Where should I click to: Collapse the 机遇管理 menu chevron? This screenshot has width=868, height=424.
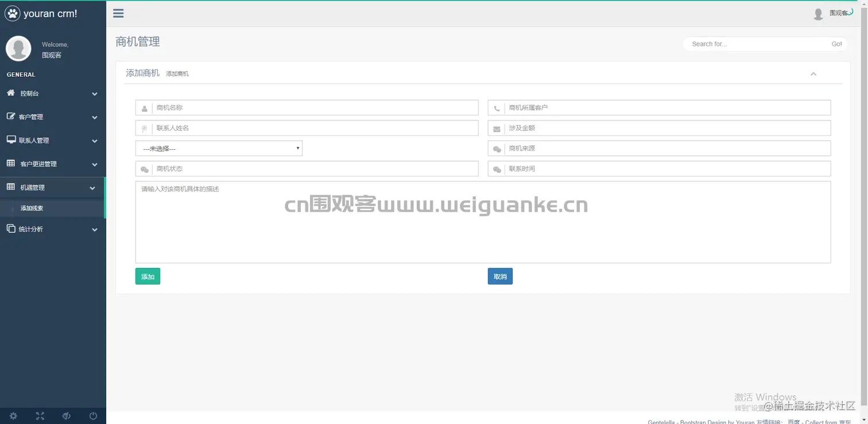click(92, 188)
